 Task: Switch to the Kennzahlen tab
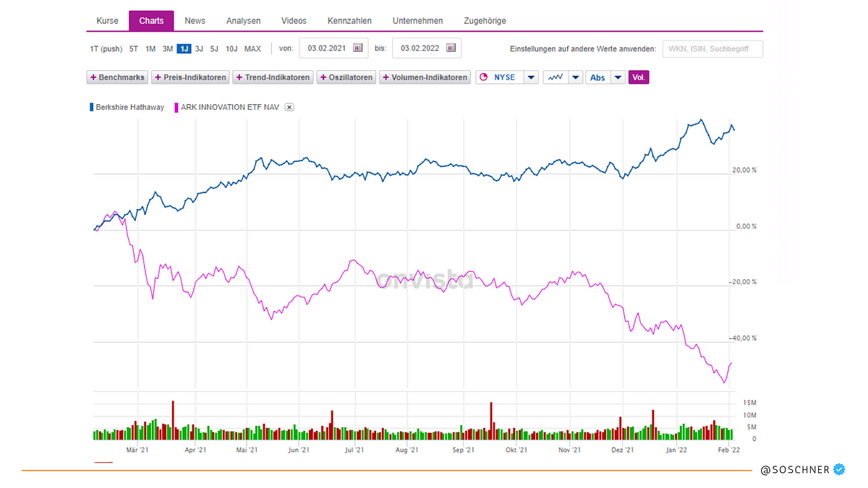(349, 21)
